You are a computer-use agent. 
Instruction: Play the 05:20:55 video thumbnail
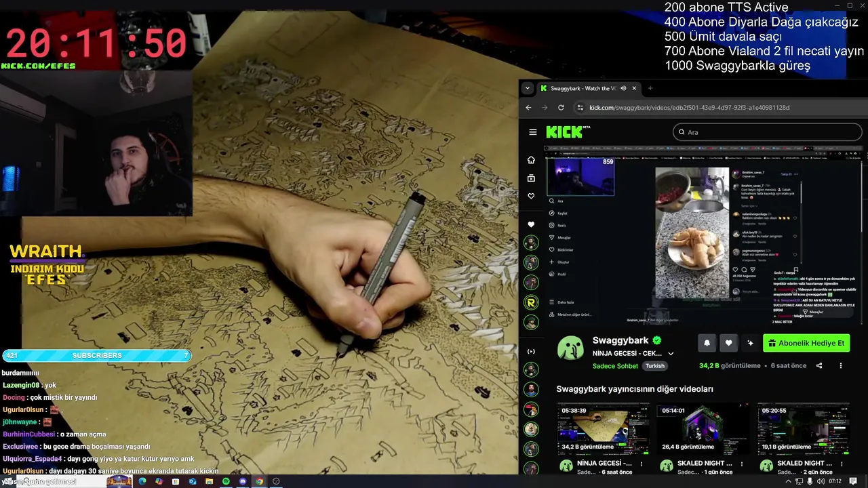803,429
